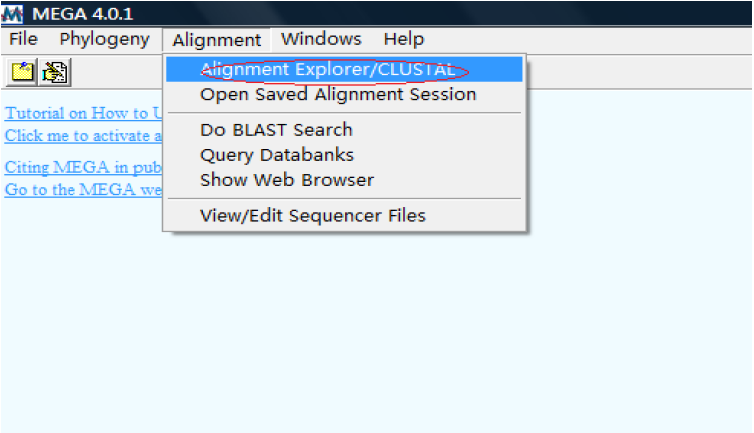
Task: Open the Citing MEGA in publications link
Action: (x=83, y=167)
